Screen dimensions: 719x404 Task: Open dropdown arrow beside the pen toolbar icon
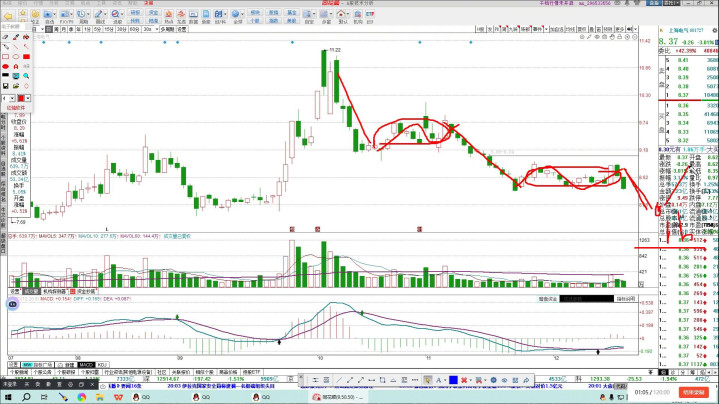point(105,15)
